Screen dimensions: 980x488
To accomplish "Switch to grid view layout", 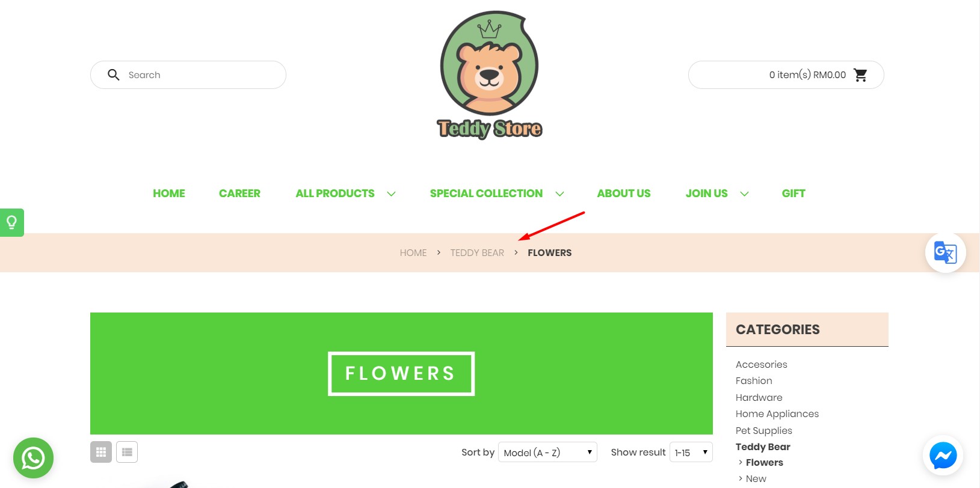I will (x=101, y=452).
